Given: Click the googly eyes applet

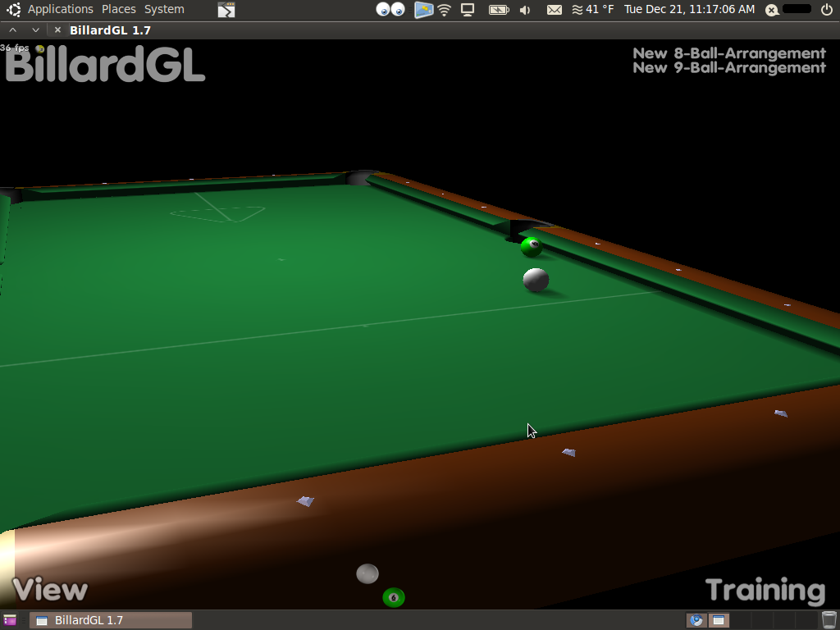Looking at the screenshot, I should (390, 10).
